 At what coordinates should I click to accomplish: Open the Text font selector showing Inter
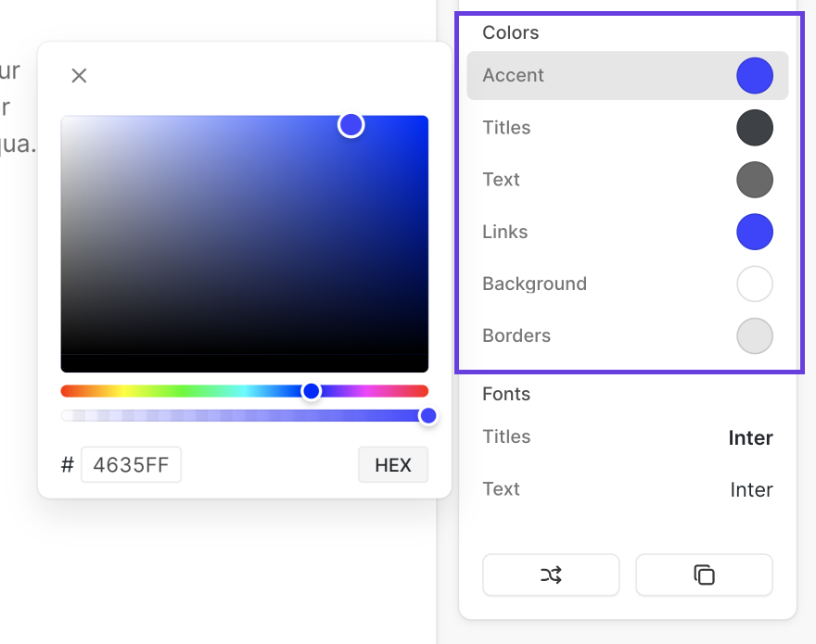coord(751,489)
